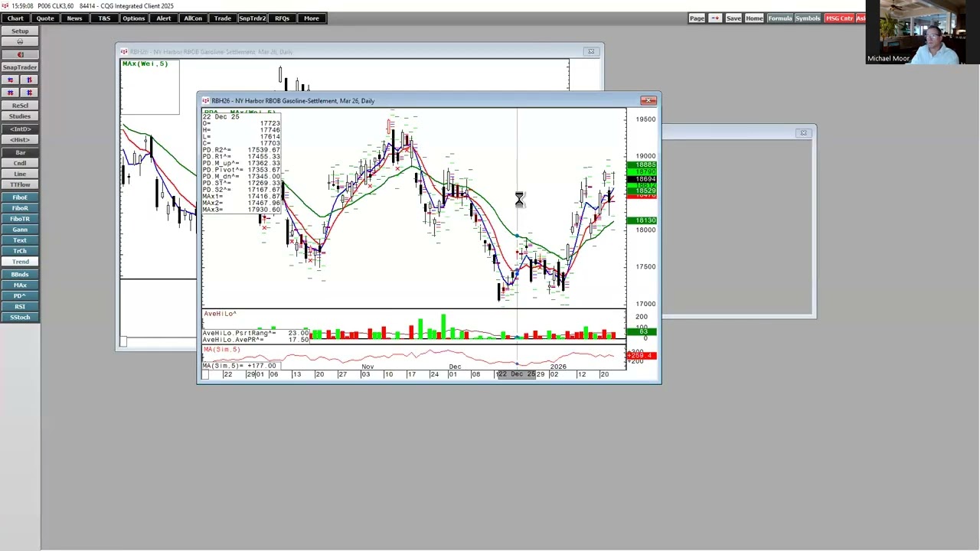Toggle the Trend drawing tool
Screen dimensions: 980x551
(x=20, y=262)
